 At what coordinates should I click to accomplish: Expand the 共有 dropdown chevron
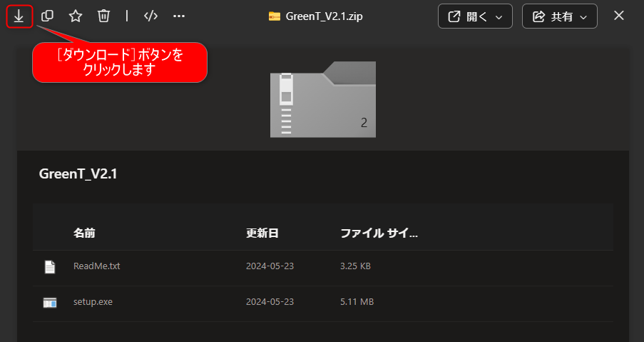(x=584, y=16)
